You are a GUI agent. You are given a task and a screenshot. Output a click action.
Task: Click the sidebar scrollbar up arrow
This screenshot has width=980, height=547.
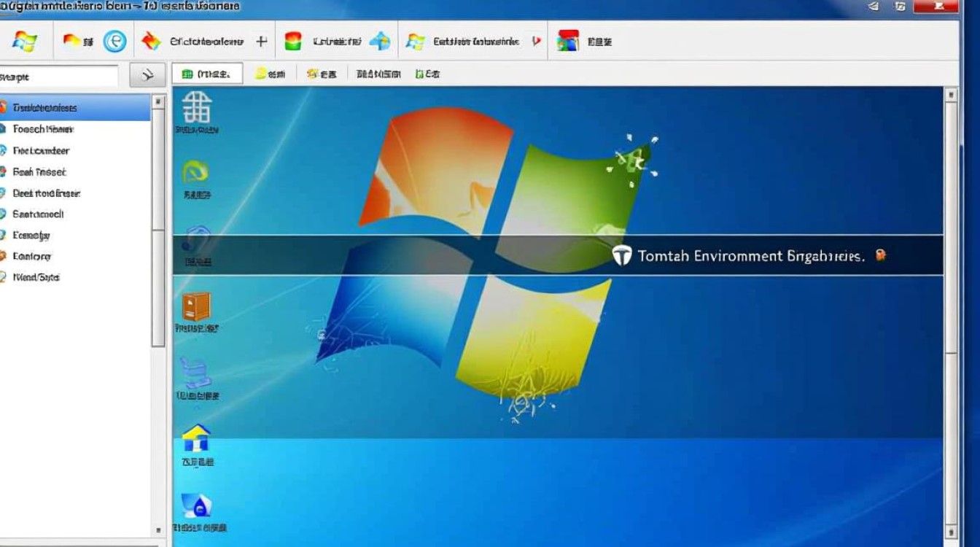(158, 101)
